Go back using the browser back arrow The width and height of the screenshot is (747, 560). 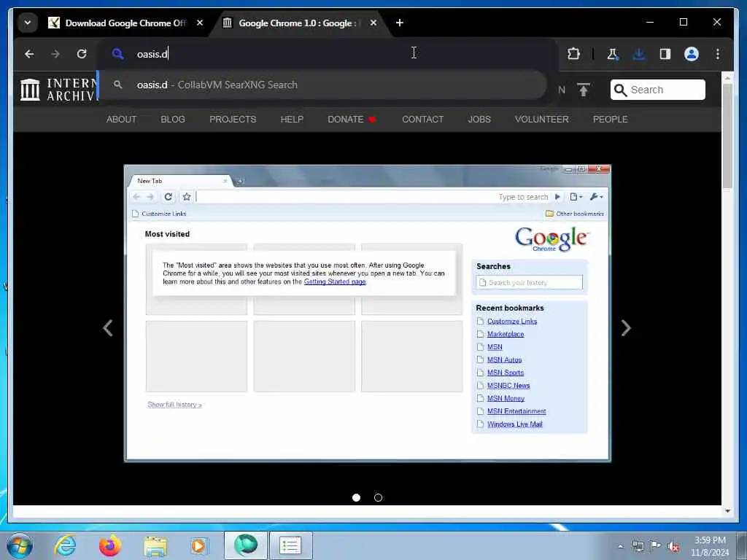tap(29, 54)
